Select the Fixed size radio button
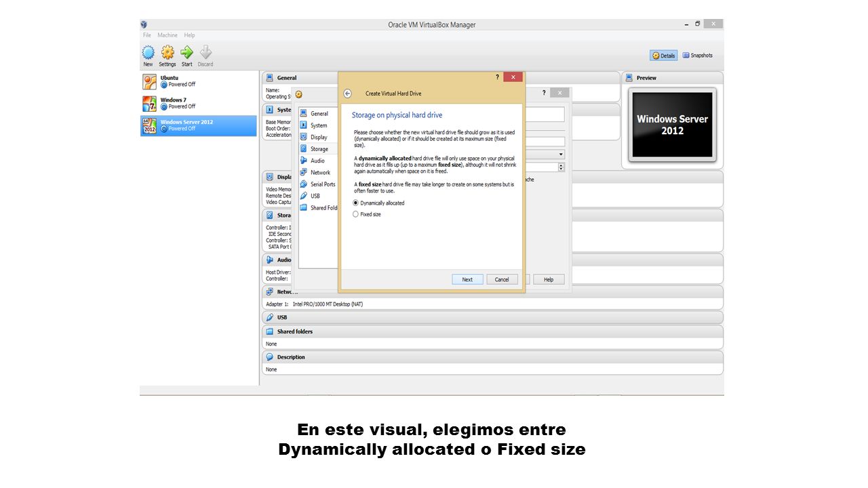Image resolution: width=868 pixels, height=488 pixels. (356, 214)
